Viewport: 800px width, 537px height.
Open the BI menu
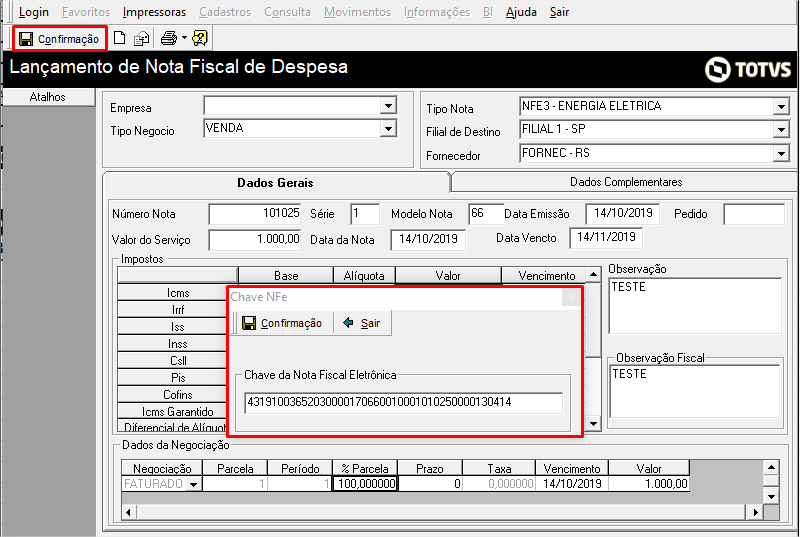point(487,12)
